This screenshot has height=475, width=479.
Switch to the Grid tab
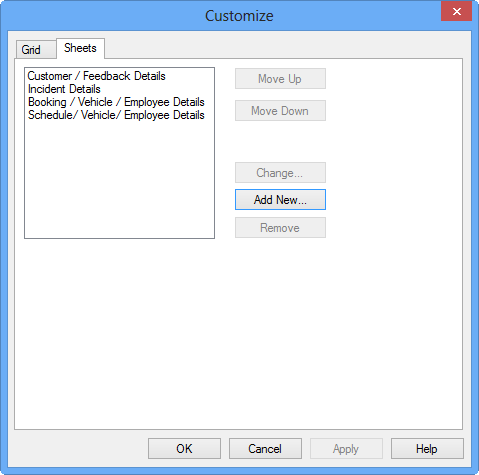click(36, 50)
